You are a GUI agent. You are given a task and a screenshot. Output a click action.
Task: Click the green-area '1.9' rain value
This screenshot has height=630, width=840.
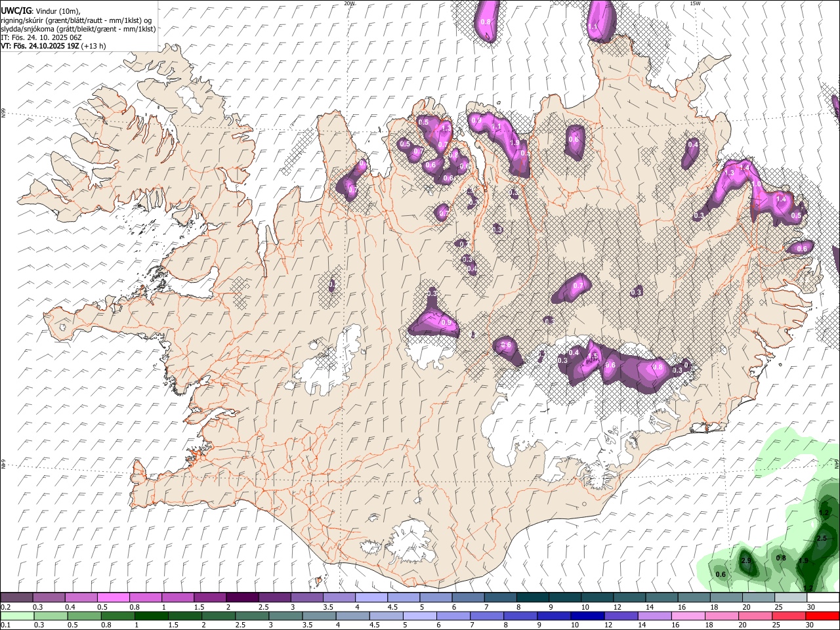tap(803, 561)
